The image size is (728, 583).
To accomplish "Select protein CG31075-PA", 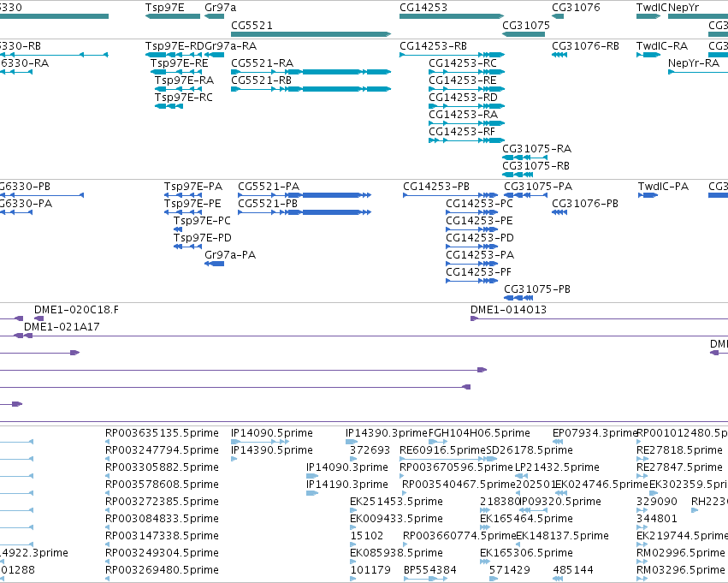I will [538, 187].
